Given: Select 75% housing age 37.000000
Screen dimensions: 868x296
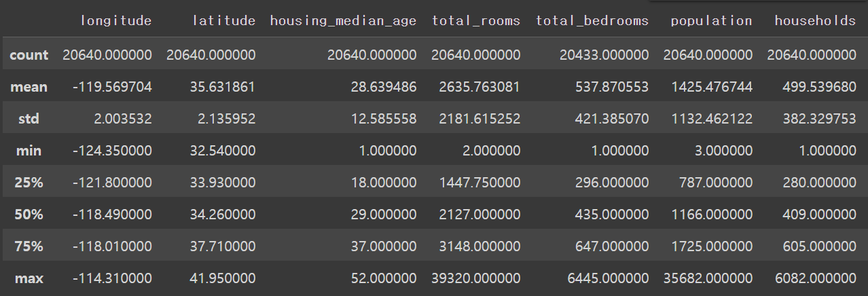Looking at the screenshot, I should coord(383,246).
